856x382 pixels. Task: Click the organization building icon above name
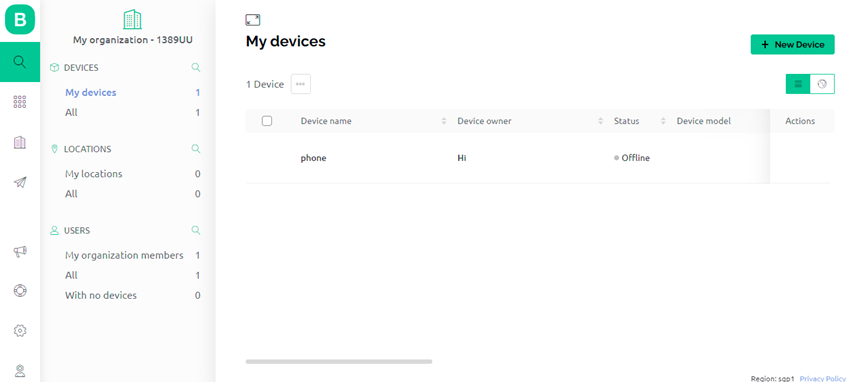(133, 20)
